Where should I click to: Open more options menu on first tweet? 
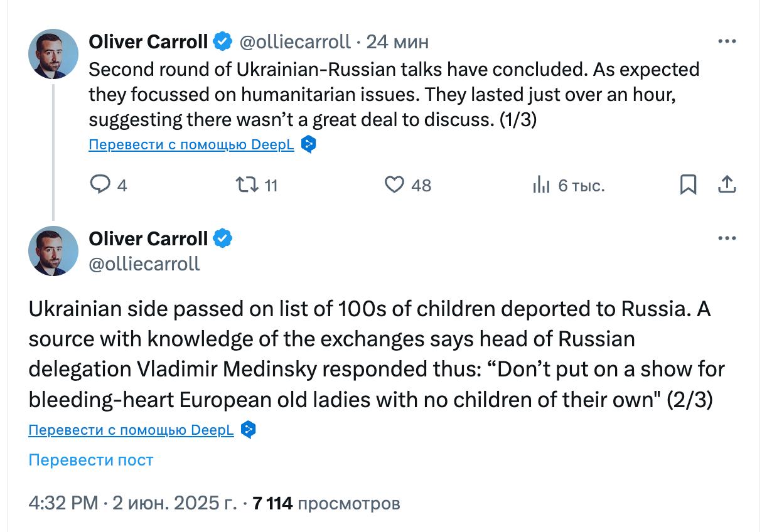(726, 42)
